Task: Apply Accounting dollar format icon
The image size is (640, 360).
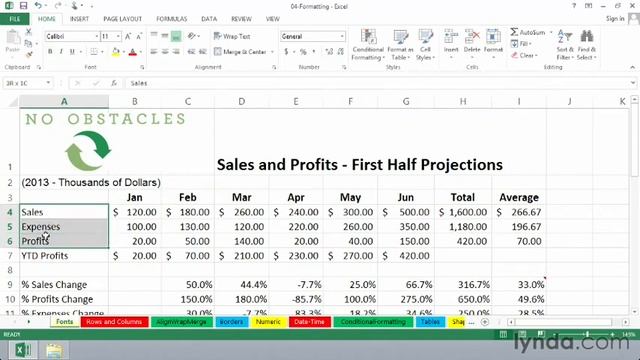Action: [x=286, y=52]
